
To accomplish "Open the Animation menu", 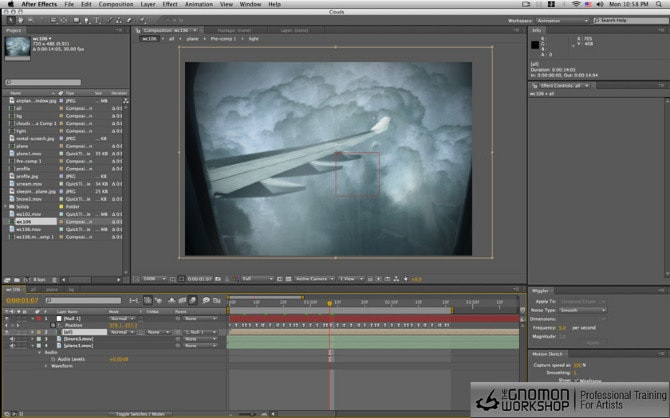I will tap(199, 4).
